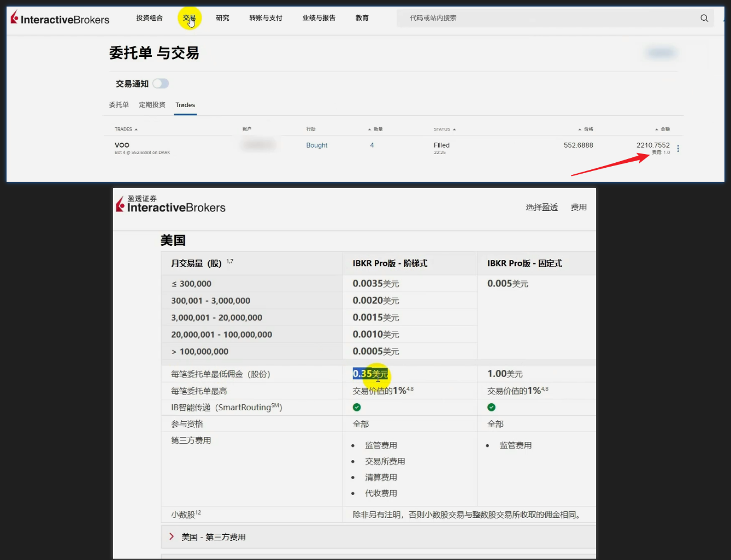This screenshot has width=731, height=560.
Task: Click the 每笔委托单最低佣金 (股份) row label
Action: (221, 374)
